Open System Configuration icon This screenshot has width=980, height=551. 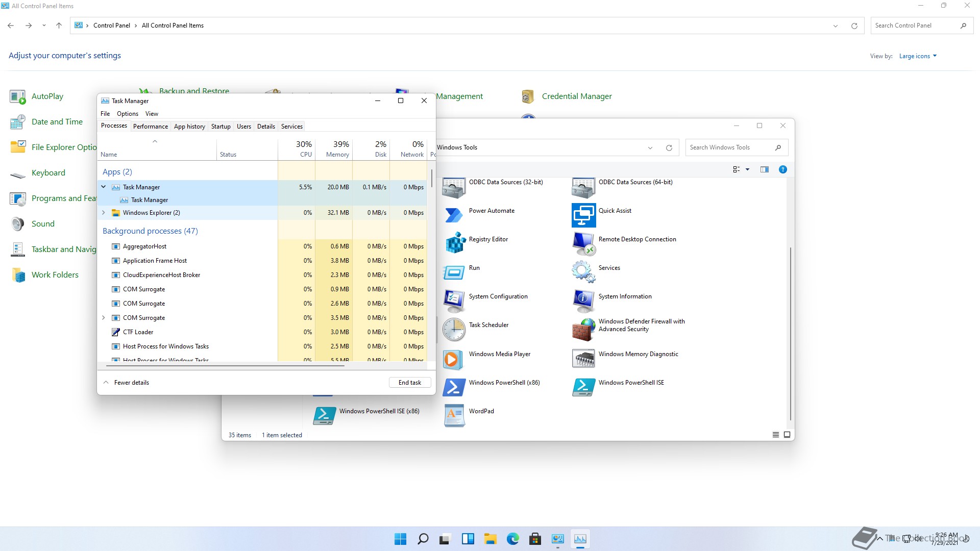(x=454, y=301)
